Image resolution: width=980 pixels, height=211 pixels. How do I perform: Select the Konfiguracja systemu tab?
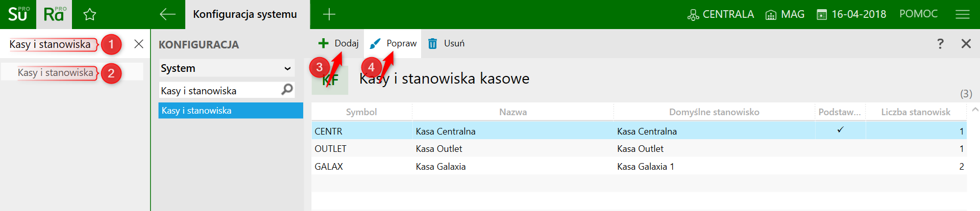245,14
